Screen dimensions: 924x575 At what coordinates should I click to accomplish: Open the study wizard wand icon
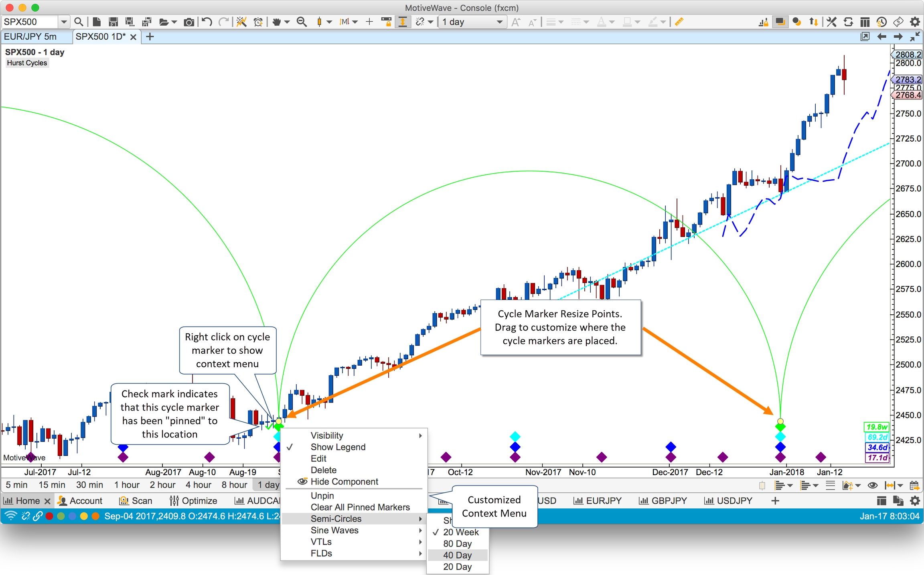coord(241,22)
